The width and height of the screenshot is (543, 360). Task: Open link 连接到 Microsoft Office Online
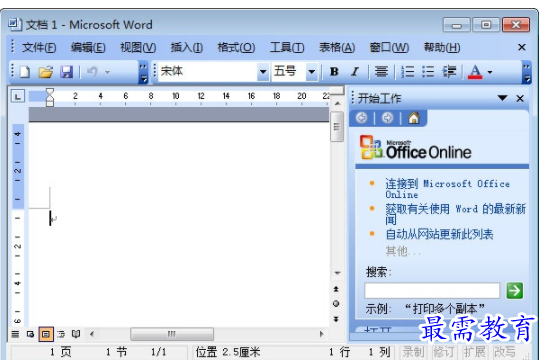pos(447,189)
